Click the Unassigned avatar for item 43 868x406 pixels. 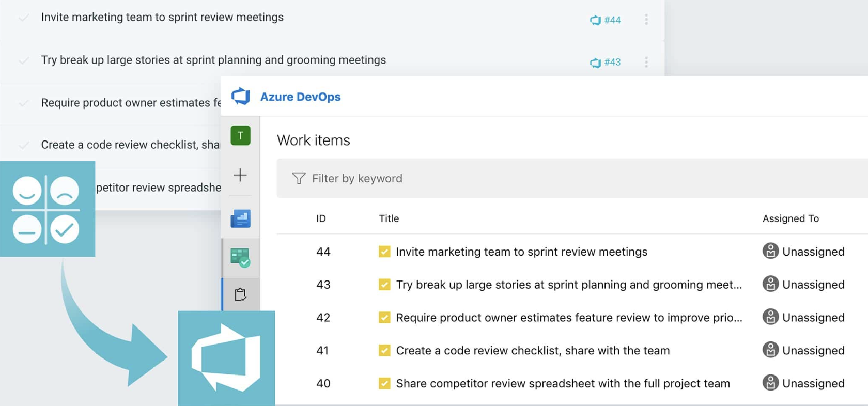click(770, 284)
